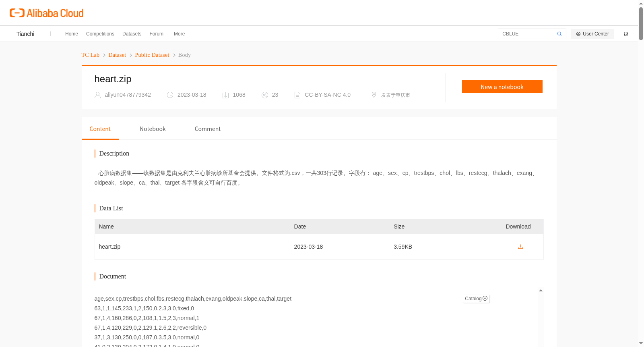Open the Datasets menu item

pos(132,34)
